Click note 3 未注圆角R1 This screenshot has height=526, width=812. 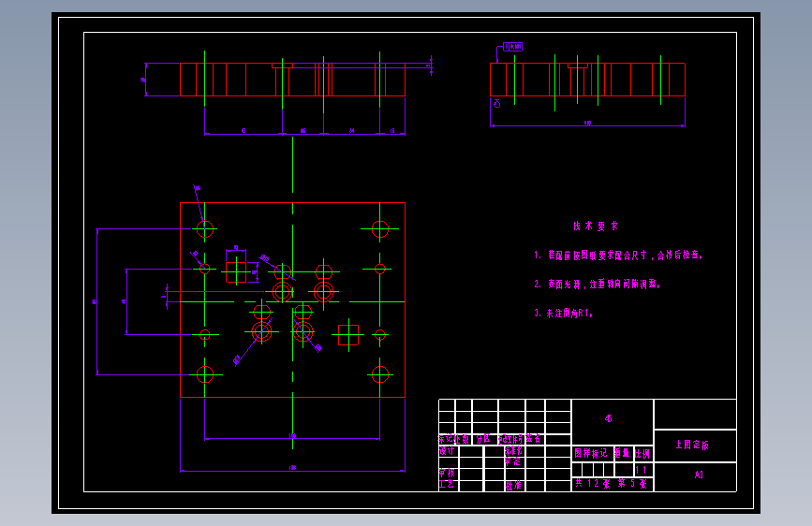564,314
